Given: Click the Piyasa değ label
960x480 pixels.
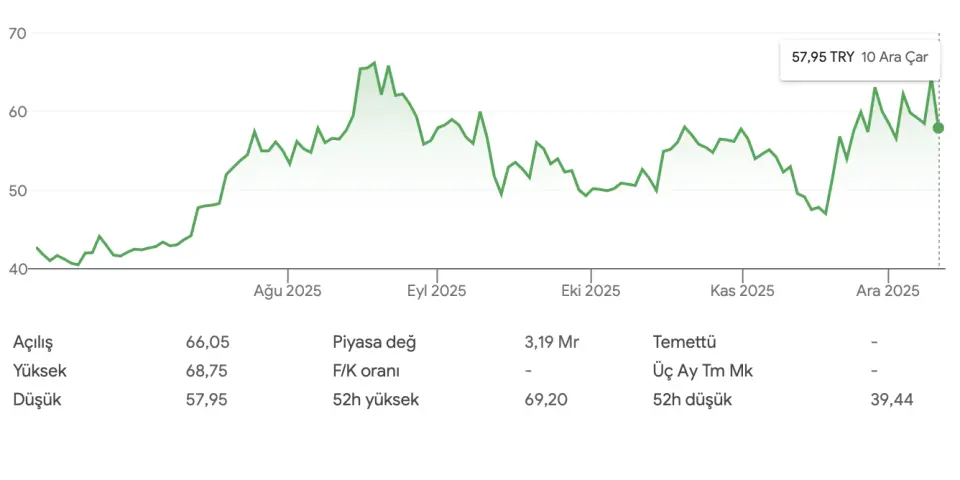Looking at the screenshot, I should [x=374, y=342].
